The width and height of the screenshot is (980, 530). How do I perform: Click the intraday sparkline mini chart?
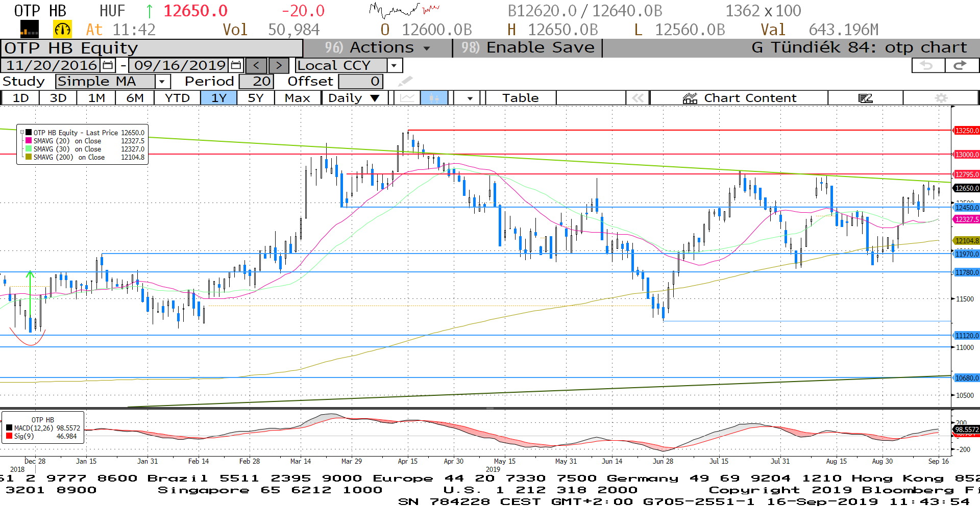pos(404,10)
